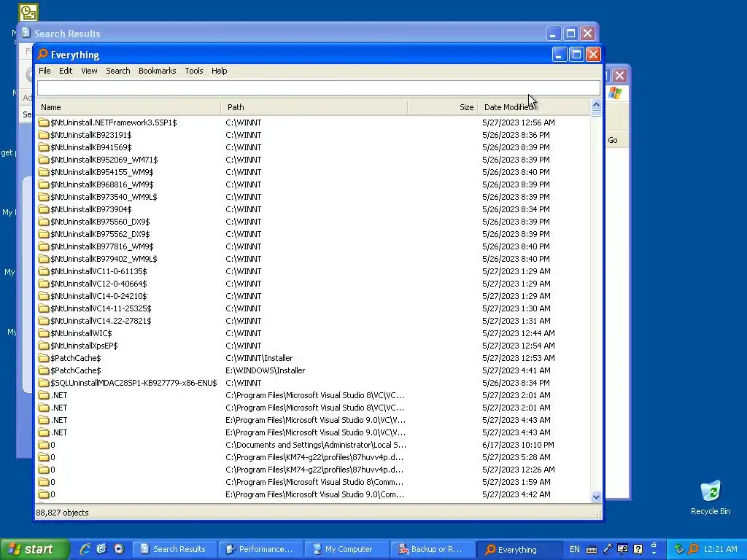Select the $NtUninstallKB968816_WM9$ folder icon

44,184
